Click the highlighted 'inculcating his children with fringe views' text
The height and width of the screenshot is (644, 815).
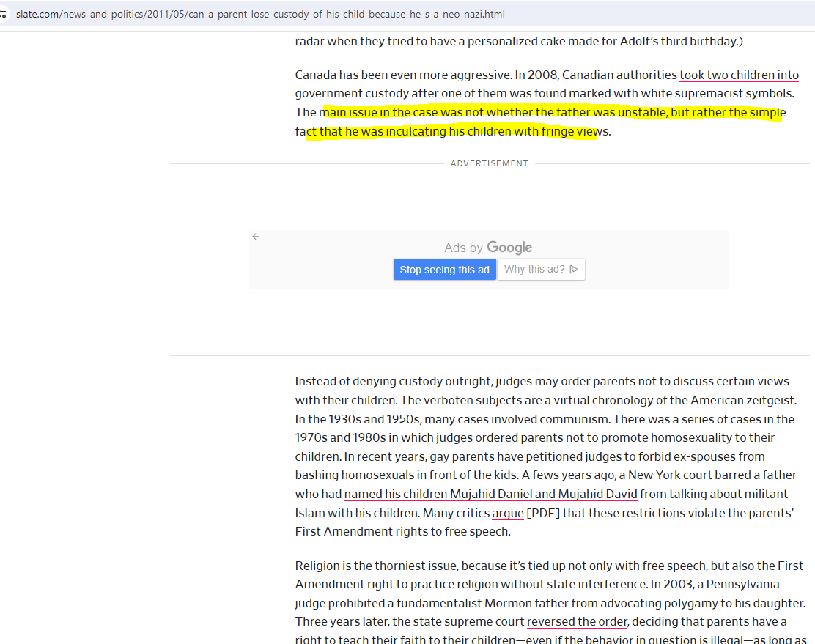[497, 131]
